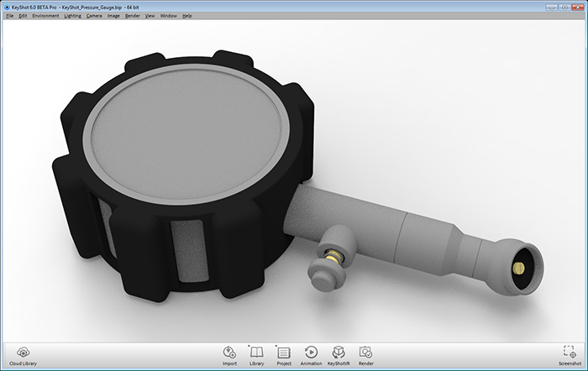This screenshot has width=588, height=371.
Task: Open the Help menu
Action: point(186,16)
